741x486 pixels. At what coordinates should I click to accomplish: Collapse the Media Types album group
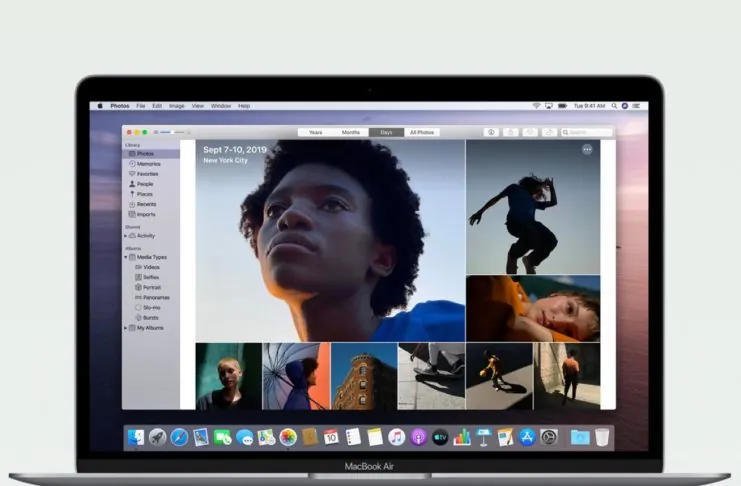coord(126,257)
